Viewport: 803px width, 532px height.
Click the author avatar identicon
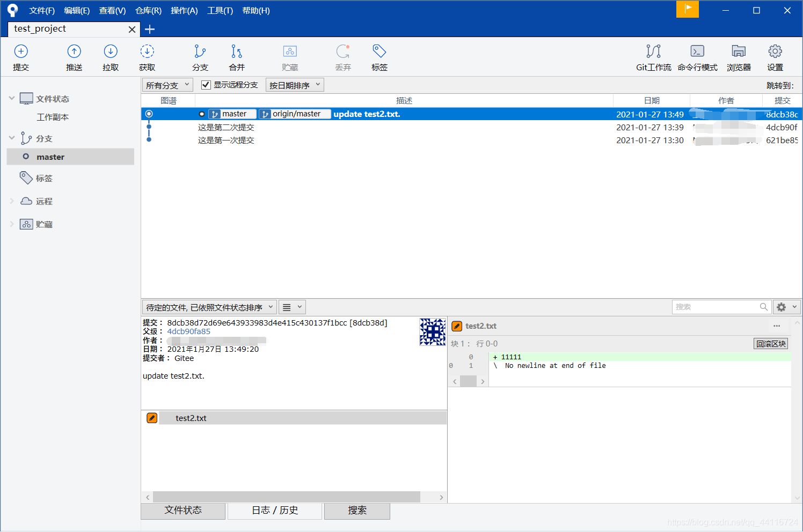coord(433,332)
